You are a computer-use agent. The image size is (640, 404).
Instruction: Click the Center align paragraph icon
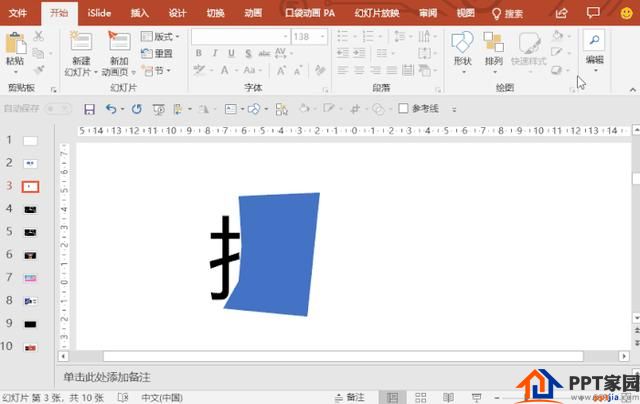[359, 71]
